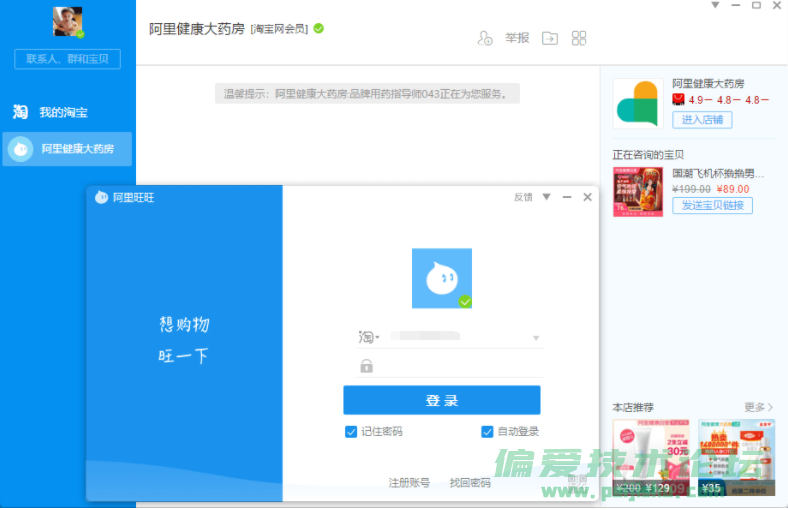Click the 注册账号 link
The width and height of the screenshot is (788, 510).
[409, 483]
